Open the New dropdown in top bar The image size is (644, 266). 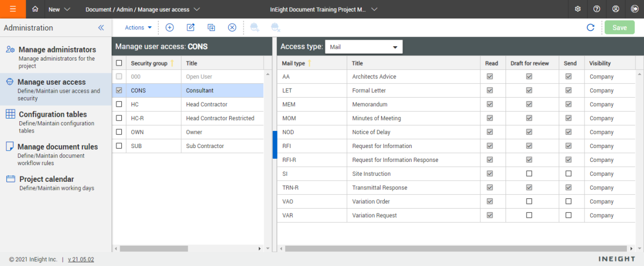pyautogui.click(x=59, y=9)
